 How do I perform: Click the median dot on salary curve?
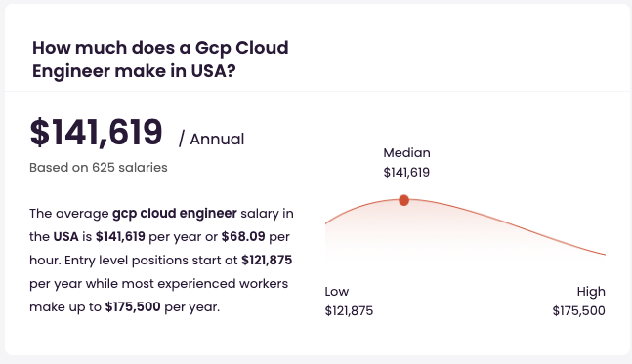click(x=403, y=200)
